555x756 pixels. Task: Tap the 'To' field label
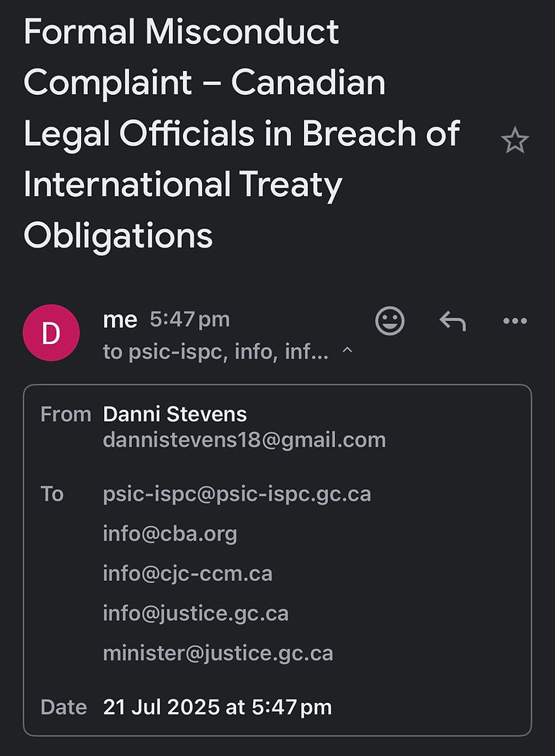(x=52, y=494)
